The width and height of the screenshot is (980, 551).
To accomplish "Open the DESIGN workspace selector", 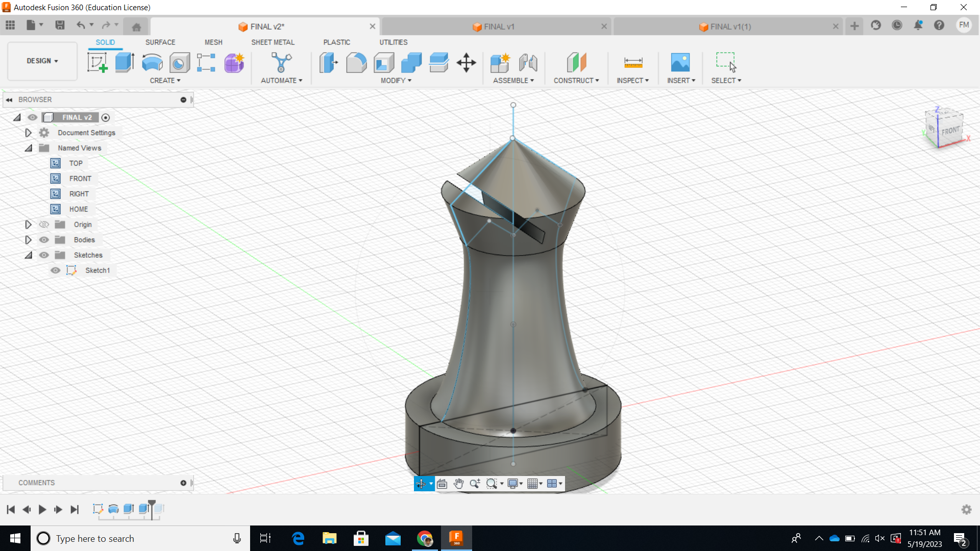I will tap(41, 61).
